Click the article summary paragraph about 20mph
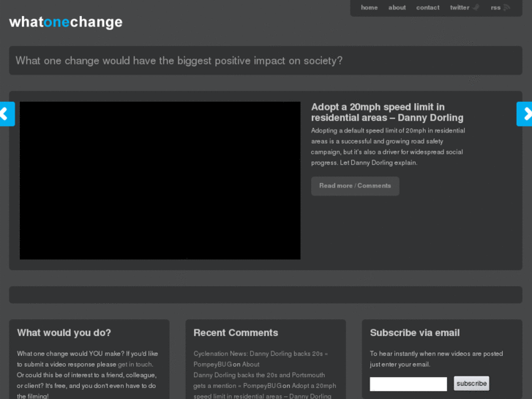 388,146
